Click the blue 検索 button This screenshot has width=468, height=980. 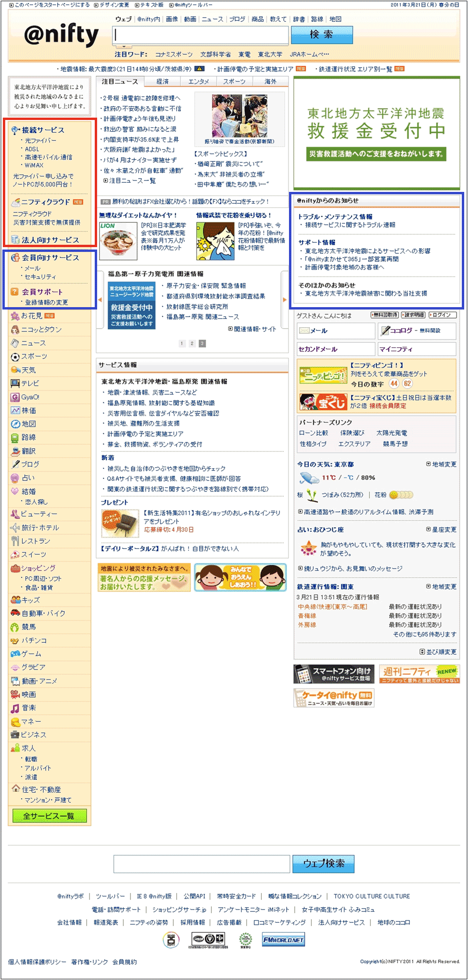click(322, 35)
